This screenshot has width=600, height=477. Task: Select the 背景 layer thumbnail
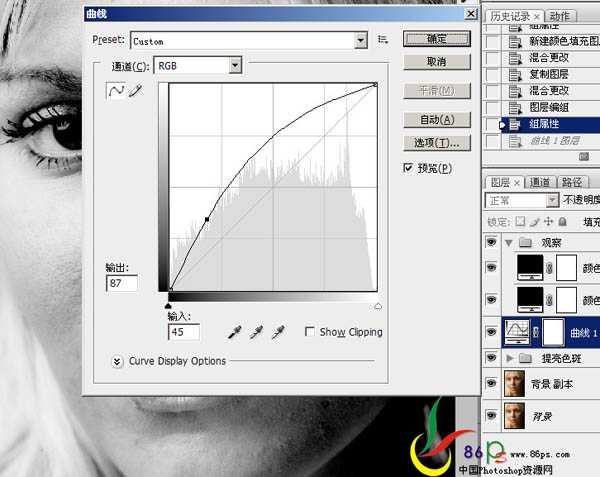(514, 416)
